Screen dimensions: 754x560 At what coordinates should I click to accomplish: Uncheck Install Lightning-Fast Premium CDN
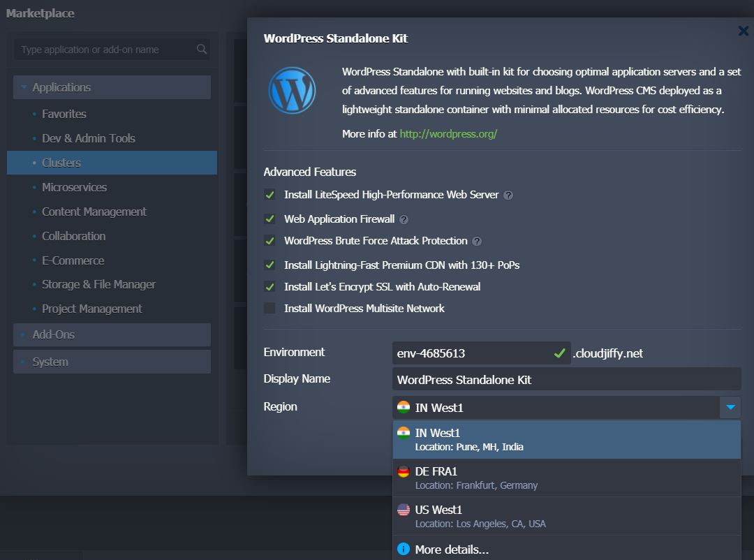269,265
